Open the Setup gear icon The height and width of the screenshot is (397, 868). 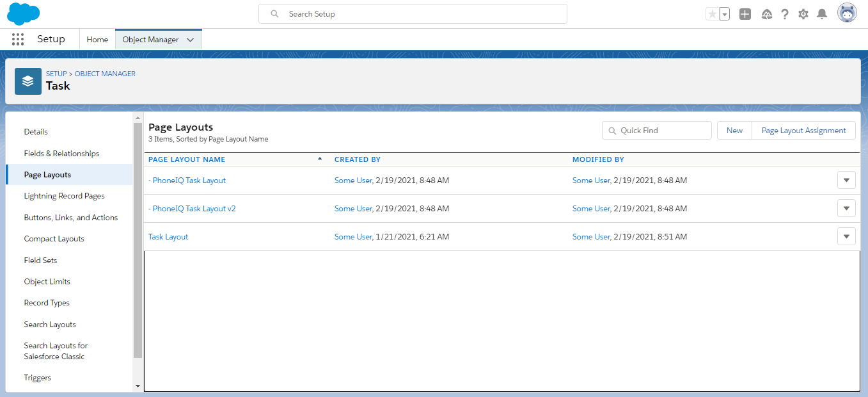pos(803,14)
